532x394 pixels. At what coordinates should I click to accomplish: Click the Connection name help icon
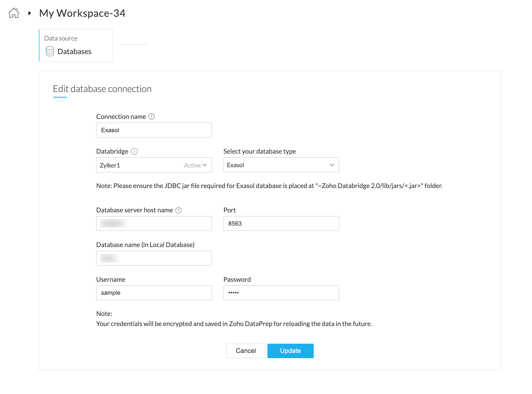click(x=152, y=117)
